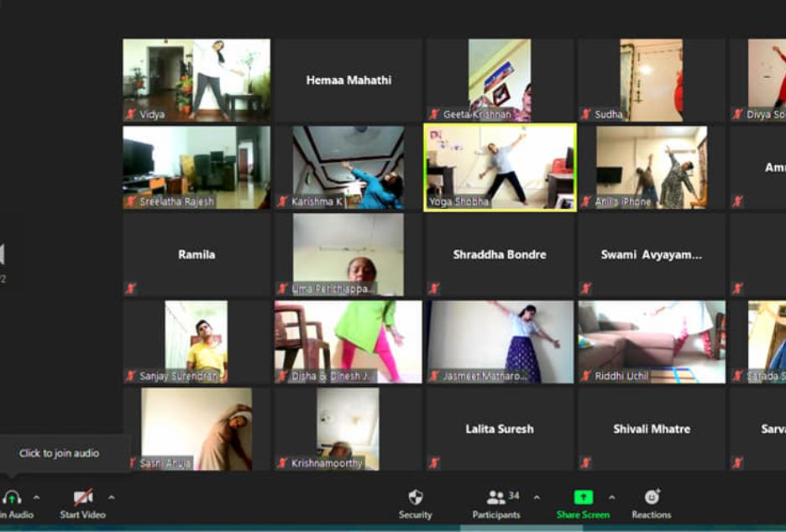Click the Join Audio headphone icon
The image size is (786, 532).
[12, 498]
